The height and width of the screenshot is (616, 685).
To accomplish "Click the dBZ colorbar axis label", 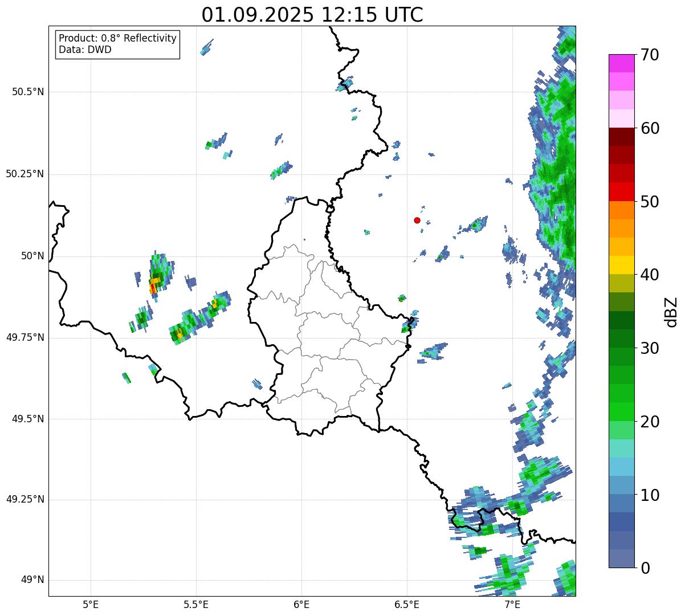I will click(x=672, y=311).
